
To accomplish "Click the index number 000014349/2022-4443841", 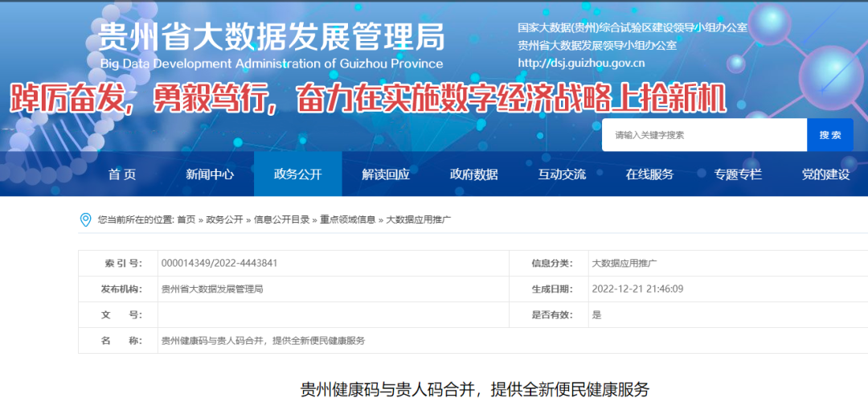I will [219, 263].
